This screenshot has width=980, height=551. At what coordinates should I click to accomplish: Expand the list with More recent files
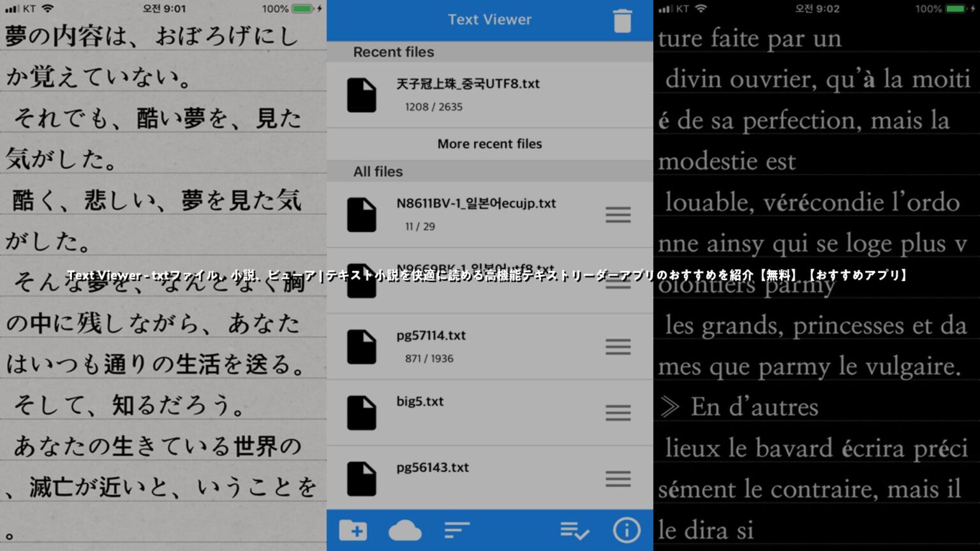pyautogui.click(x=489, y=143)
